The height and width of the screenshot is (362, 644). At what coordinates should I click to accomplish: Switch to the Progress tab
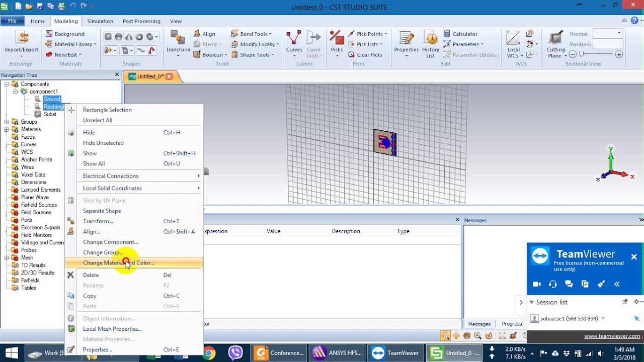pos(512,324)
